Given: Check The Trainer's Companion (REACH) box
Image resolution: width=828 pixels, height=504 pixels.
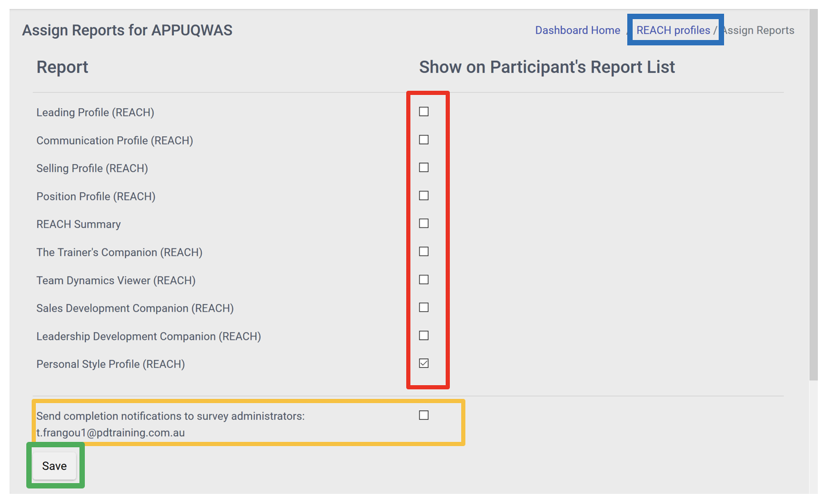Looking at the screenshot, I should (x=424, y=251).
